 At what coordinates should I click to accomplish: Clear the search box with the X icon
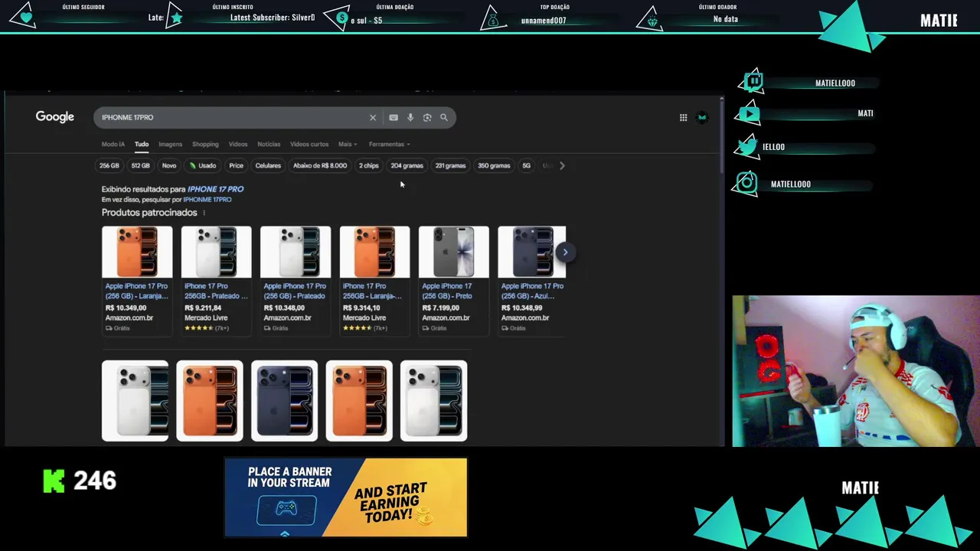(x=373, y=118)
